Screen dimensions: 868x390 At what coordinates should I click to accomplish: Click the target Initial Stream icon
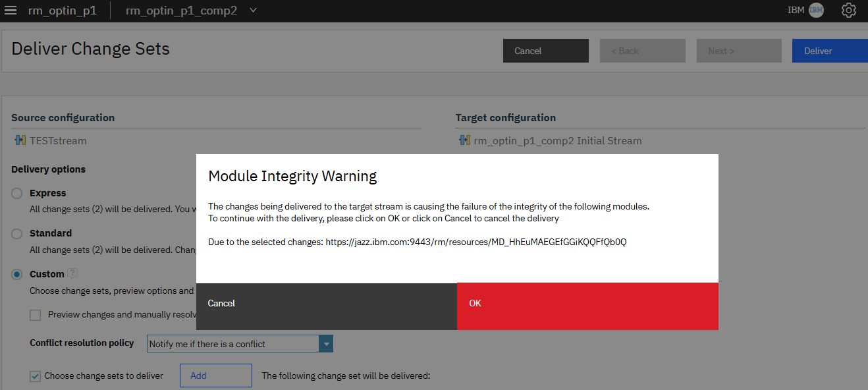[464, 140]
